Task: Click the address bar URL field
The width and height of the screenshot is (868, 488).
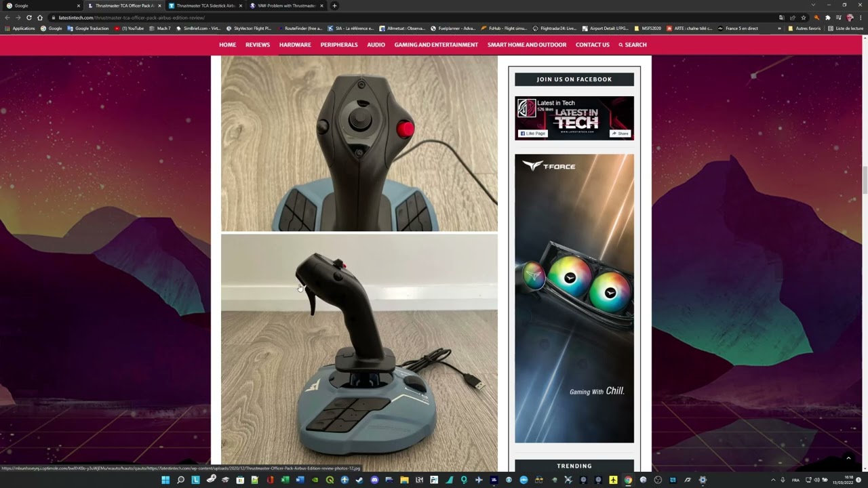Action: 407,18
